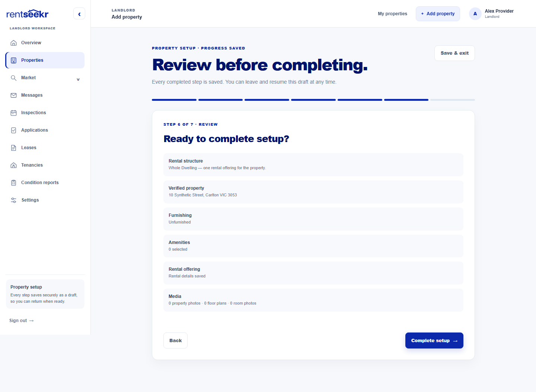536x392 pixels.
Task: Click the Add property button
Action: pos(438,14)
